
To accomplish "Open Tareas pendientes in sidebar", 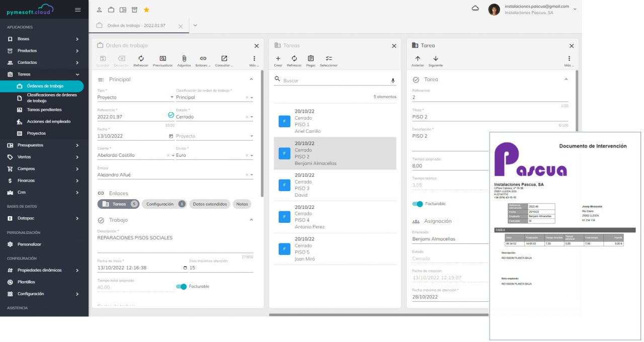I will (x=44, y=110).
